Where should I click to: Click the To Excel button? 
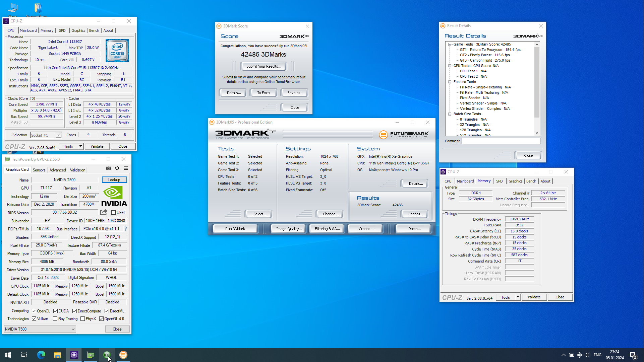[x=264, y=93]
